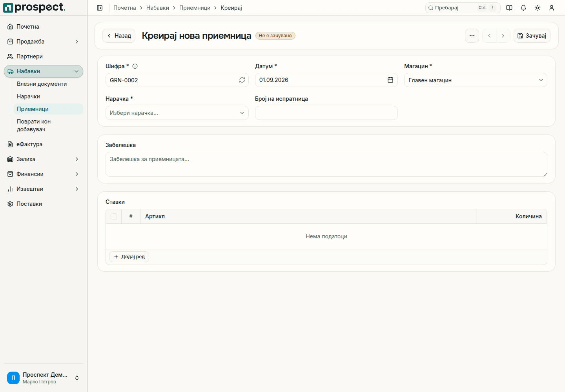Screen dimensions: 565x392
Task: Click the Број на испратница field
Action: (326, 113)
